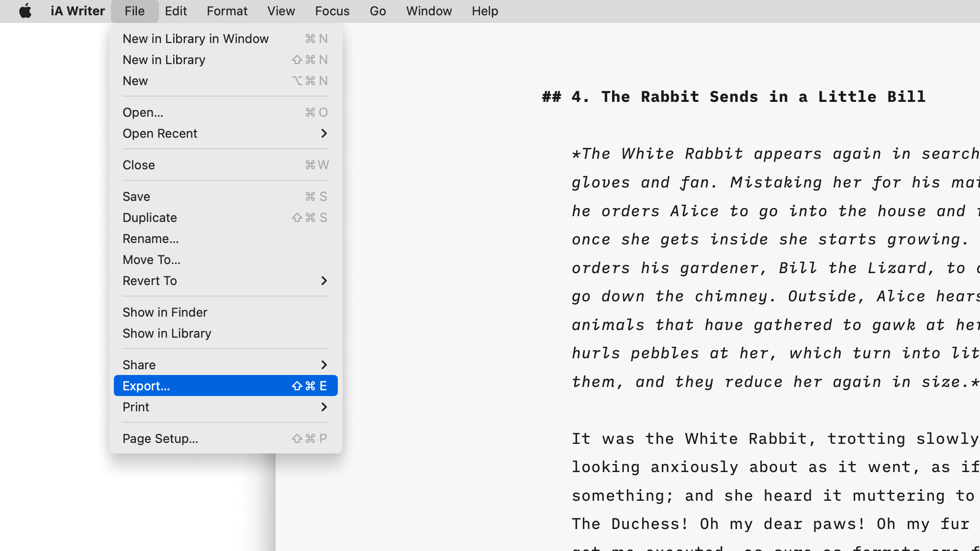This screenshot has width=980, height=551.
Task: Create a New document
Action: pos(135,81)
